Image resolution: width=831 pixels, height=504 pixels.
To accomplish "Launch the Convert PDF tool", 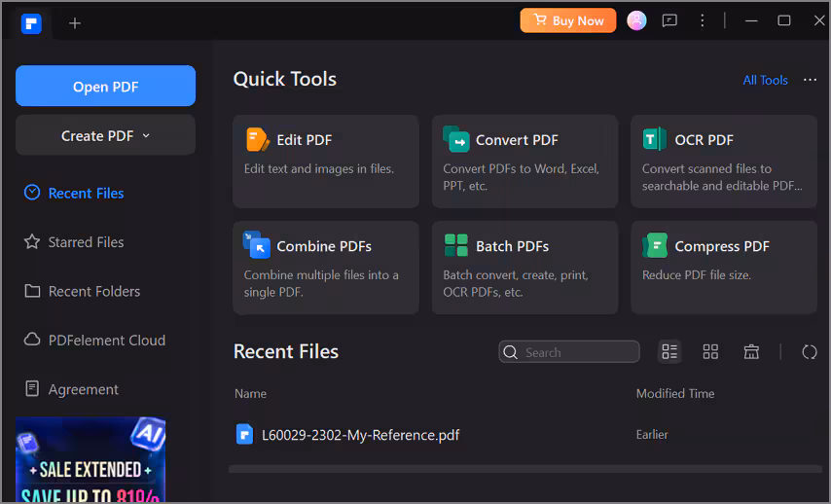I will pyautogui.click(x=524, y=162).
